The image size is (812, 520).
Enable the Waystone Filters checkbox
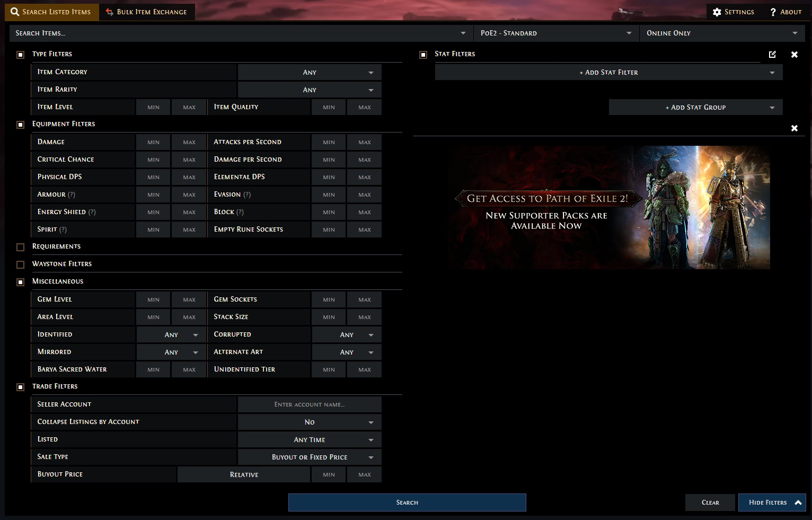click(x=21, y=265)
